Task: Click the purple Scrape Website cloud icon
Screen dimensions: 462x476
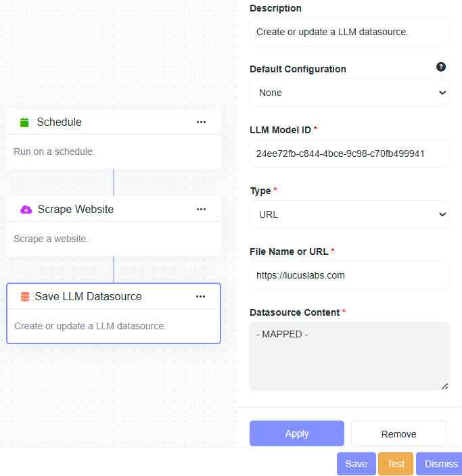Action: [x=26, y=210]
